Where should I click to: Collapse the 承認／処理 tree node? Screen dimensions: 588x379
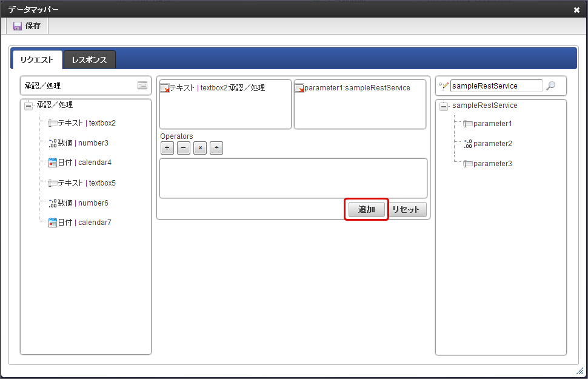(x=28, y=106)
